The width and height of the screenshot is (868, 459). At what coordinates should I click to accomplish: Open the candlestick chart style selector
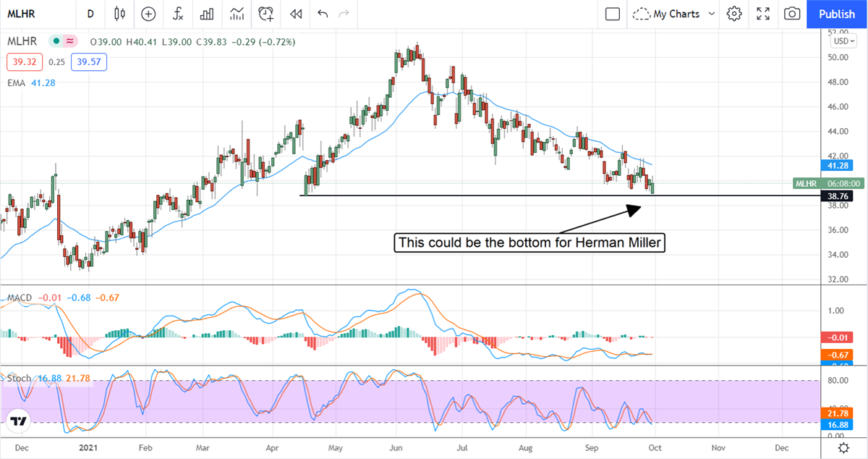[x=119, y=14]
